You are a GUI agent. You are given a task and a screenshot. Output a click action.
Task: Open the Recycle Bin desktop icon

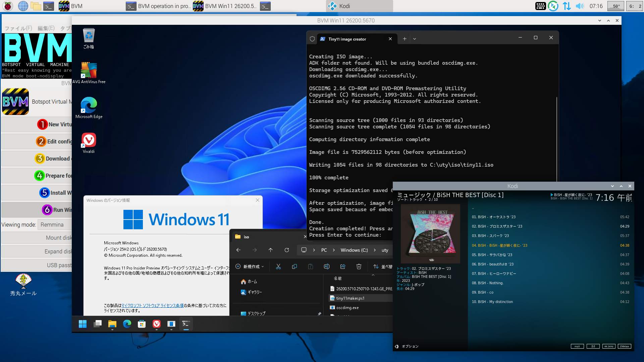[x=89, y=39]
